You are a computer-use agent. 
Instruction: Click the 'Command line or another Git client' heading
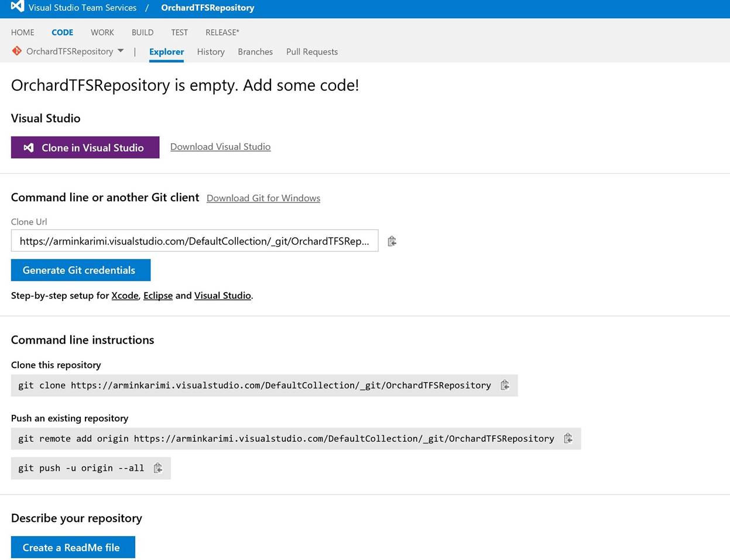105,198
